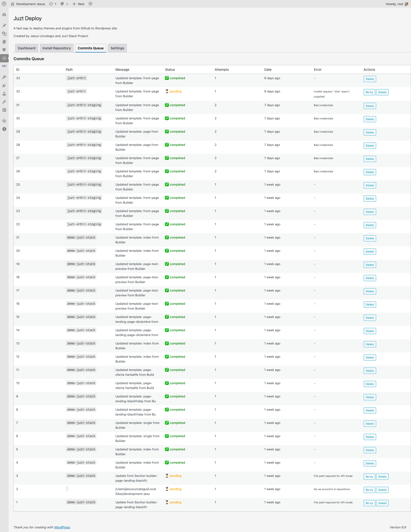Click Collapse menu play icon in sidebar
The height and width of the screenshot is (532, 411).
click(x=4, y=129)
